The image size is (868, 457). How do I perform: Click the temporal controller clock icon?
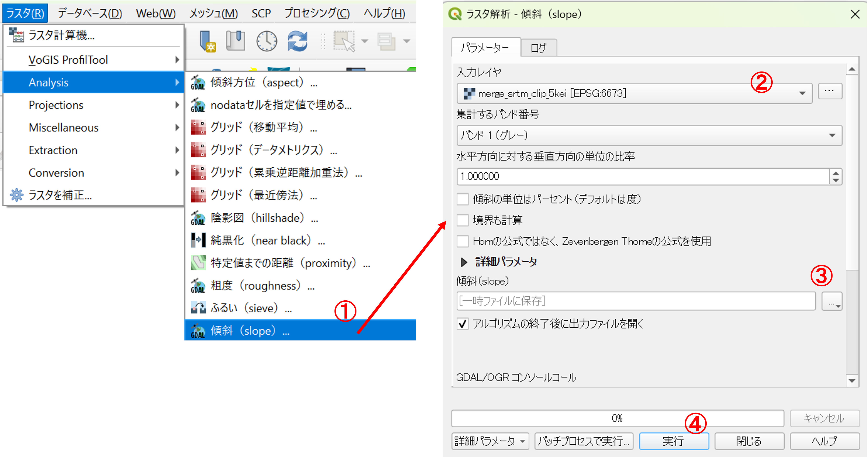pos(267,41)
